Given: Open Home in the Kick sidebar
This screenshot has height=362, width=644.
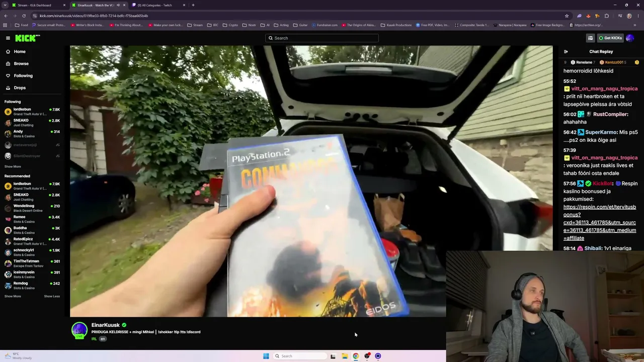Looking at the screenshot, I should [20, 52].
